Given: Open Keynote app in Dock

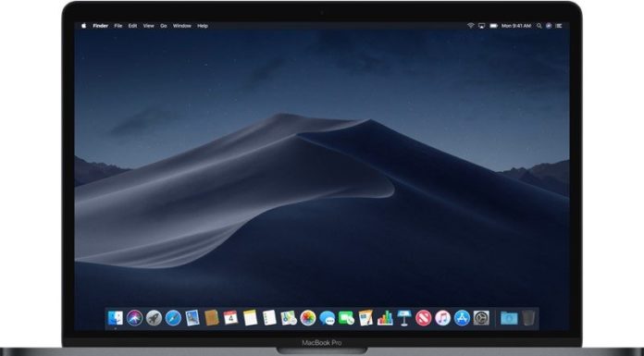Looking at the screenshot, I should 404,318.
